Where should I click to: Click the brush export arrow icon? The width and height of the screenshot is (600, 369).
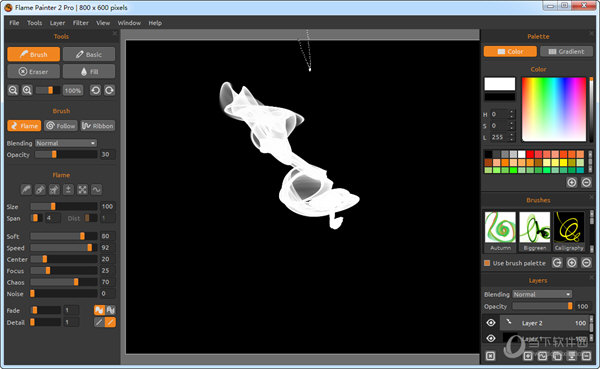click(x=557, y=263)
